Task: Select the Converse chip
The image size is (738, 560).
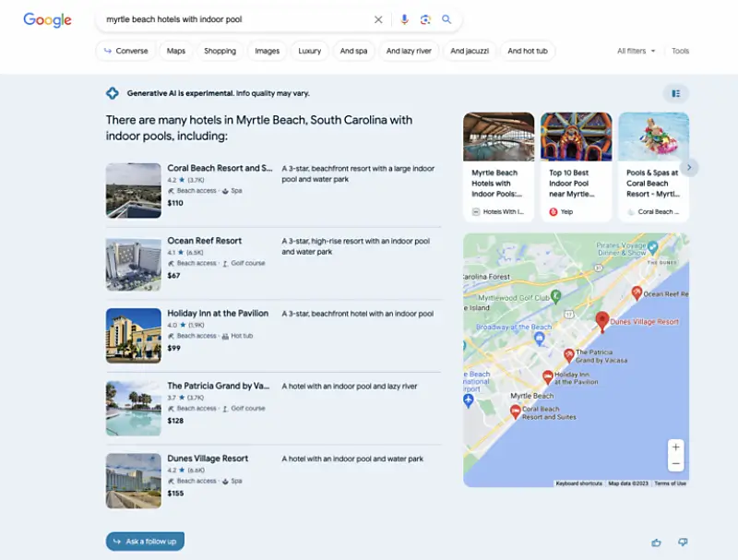Action: click(x=125, y=51)
